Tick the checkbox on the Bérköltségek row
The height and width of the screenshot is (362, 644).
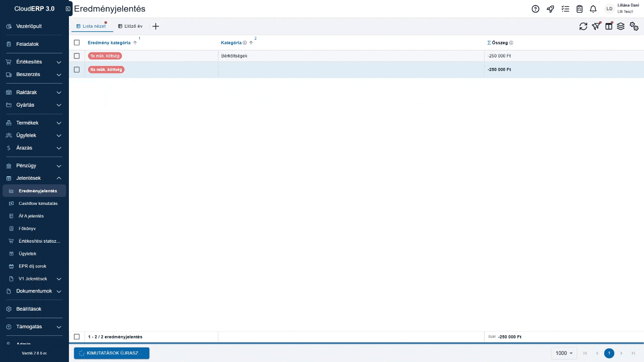pos(76,56)
